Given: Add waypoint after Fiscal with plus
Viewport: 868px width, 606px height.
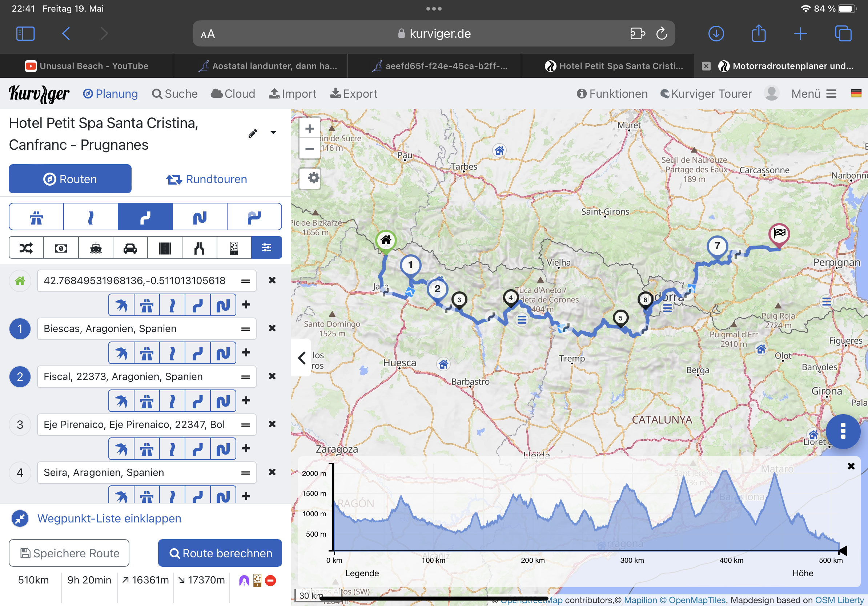Looking at the screenshot, I should (x=246, y=400).
